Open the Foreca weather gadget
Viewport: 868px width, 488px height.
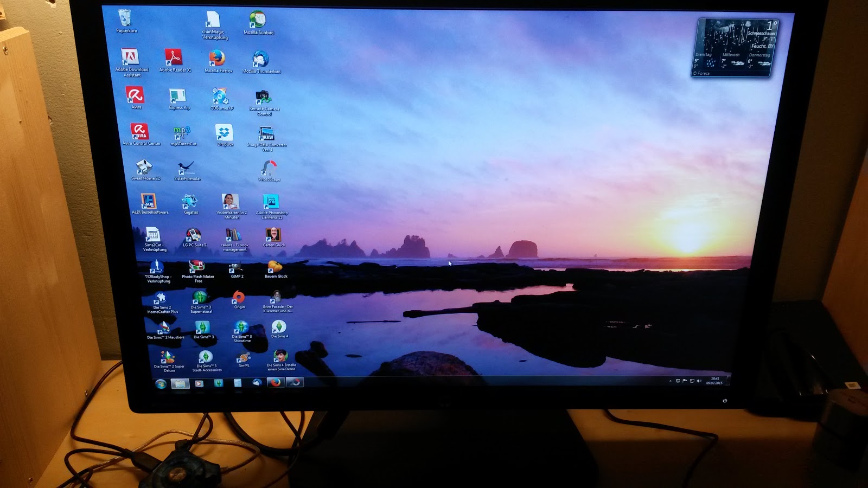(x=736, y=47)
